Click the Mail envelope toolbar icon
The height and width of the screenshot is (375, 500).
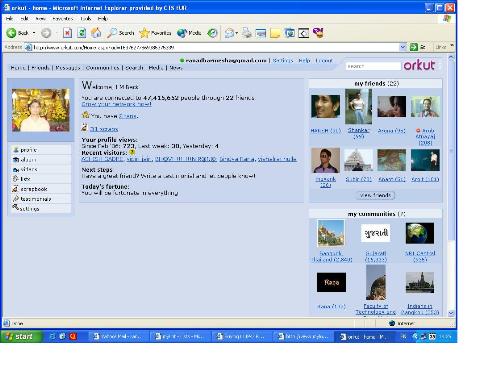pyautogui.click(x=229, y=33)
